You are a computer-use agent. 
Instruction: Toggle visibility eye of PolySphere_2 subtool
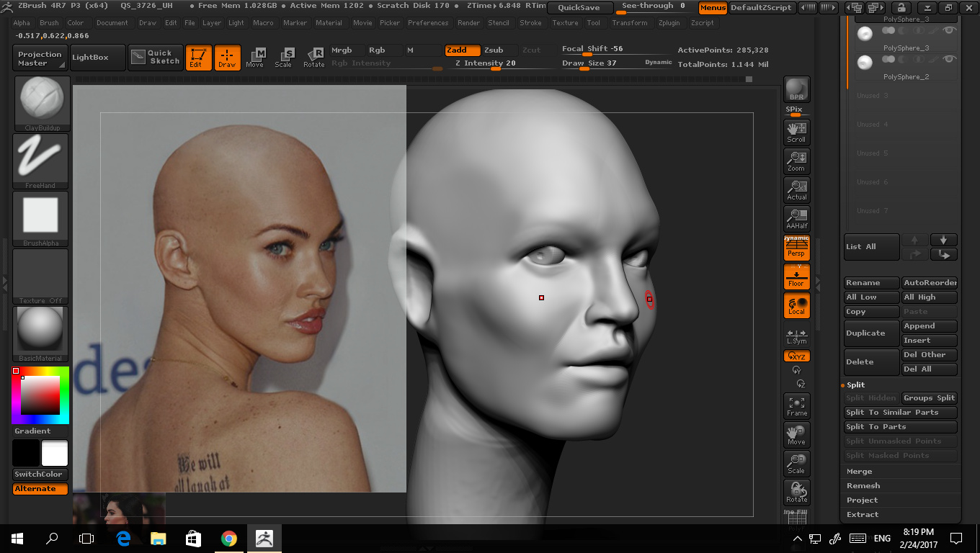click(x=950, y=59)
